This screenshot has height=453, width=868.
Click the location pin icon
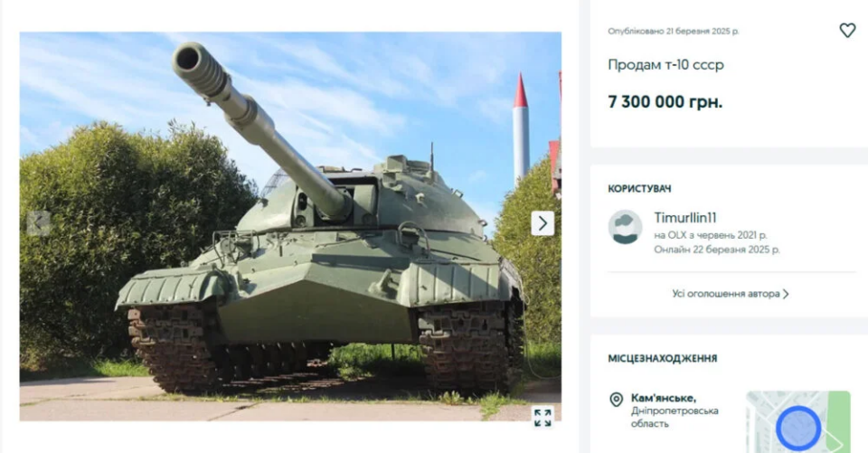[x=616, y=400]
